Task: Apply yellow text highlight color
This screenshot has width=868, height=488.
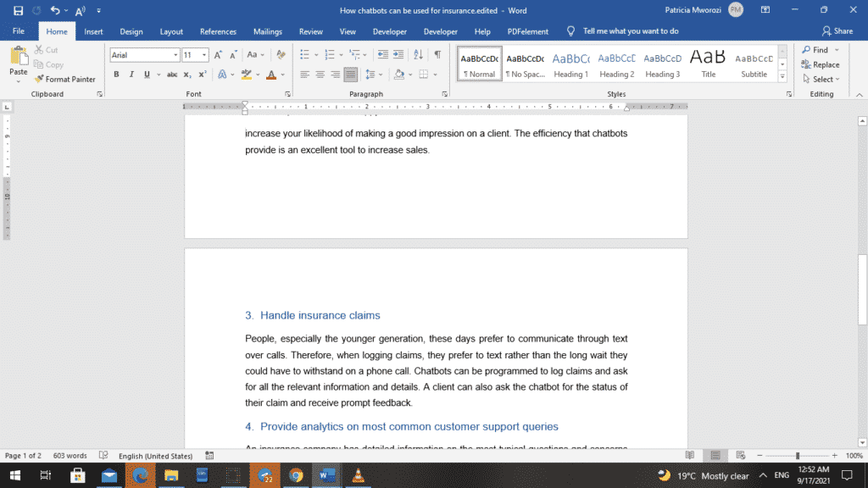Action: pos(247,74)
